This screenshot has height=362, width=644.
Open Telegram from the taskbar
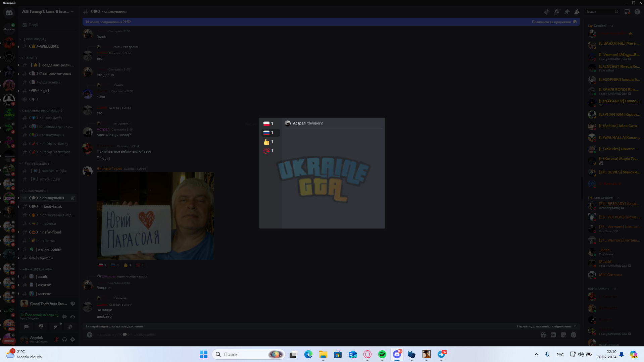point(441,354)
